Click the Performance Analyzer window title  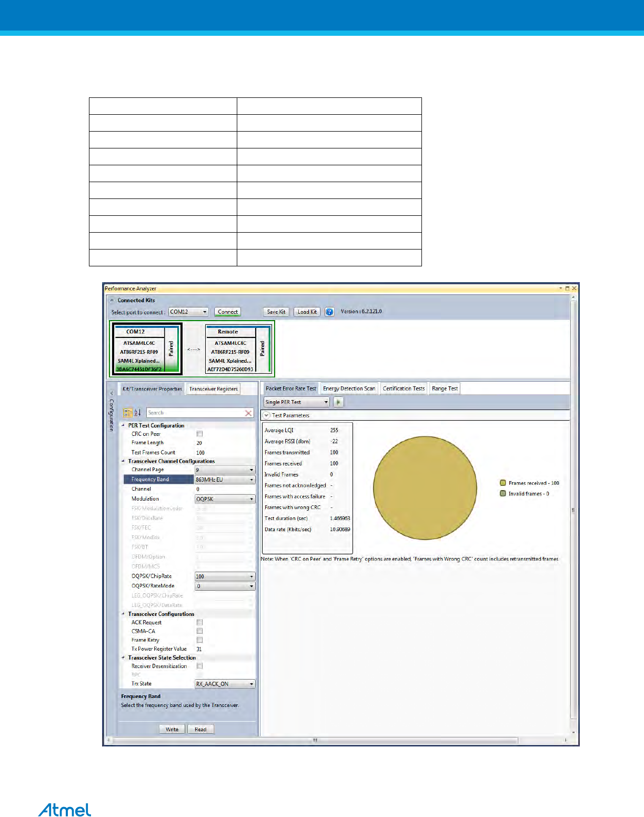tap(130, 288)
